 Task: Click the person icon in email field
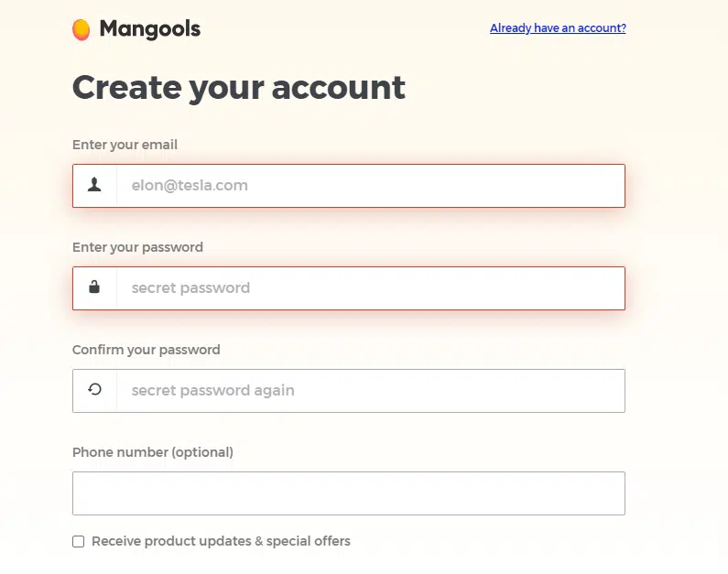tap(94, 185)
